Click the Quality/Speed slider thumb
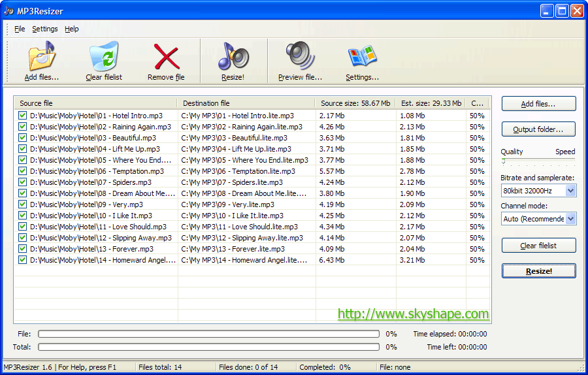The image size is (588, 375). point(504,161)
